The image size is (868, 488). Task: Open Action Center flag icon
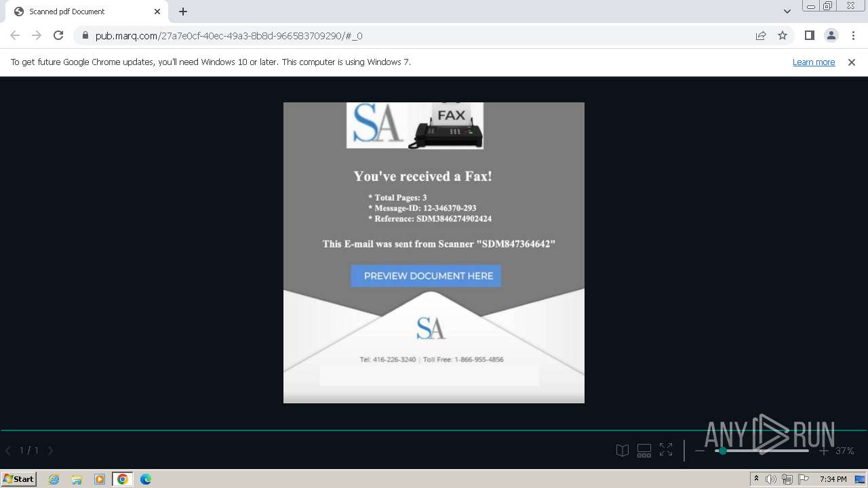[x=804, y=479]
